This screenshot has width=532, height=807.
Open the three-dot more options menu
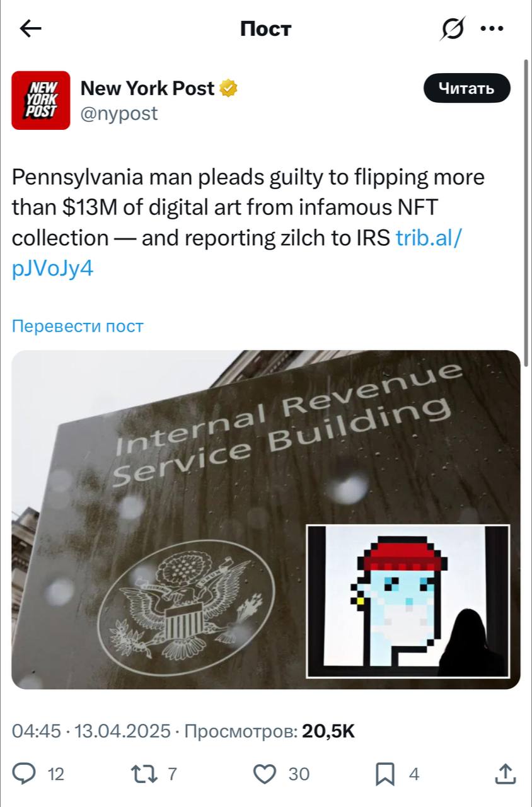click(x=492, y=28)
